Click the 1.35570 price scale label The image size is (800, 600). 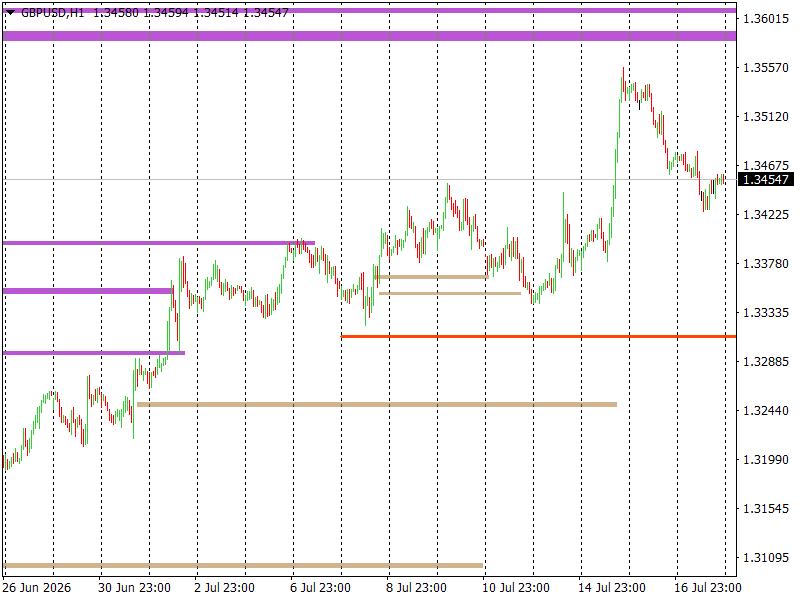pyautogui.click(x=766, y=68)
